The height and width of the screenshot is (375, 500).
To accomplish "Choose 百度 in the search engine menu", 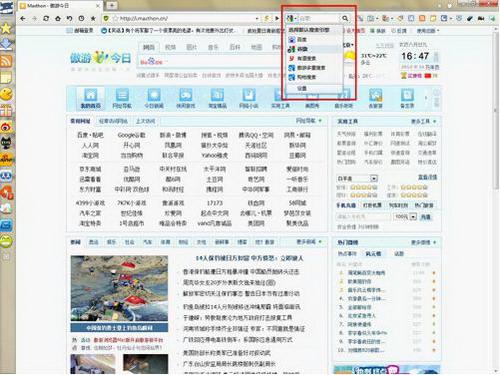I will point(315,39).
